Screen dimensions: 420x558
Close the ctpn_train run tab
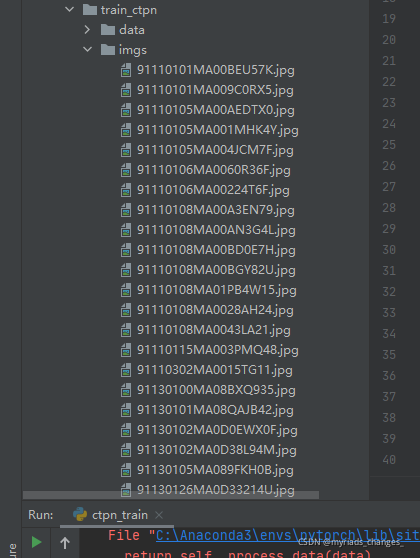pos(159,515)
